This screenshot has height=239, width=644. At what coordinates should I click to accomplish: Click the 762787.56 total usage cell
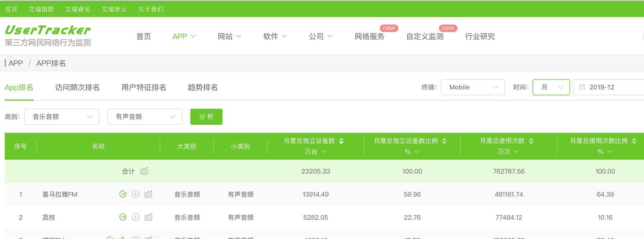(x=509, y=171)
